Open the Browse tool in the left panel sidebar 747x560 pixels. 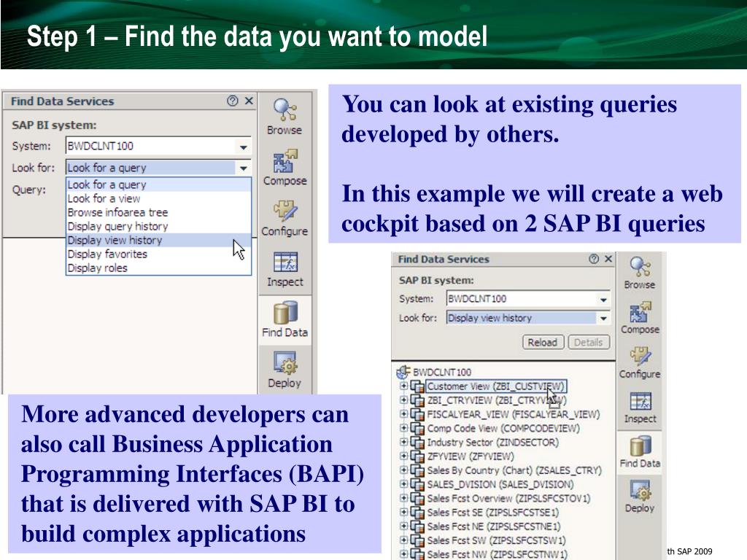point(285,117)
